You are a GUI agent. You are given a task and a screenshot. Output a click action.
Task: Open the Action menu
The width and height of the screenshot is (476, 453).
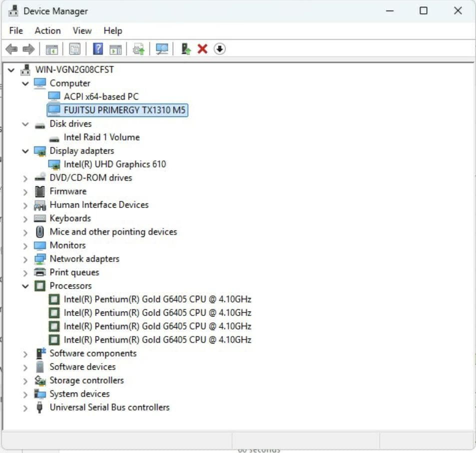(x=47, y=30)
